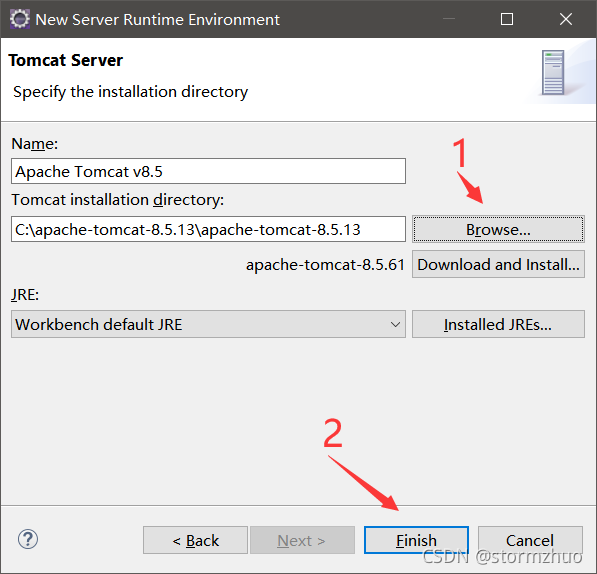The width and height of the screenshot is (597, 574).
Task: Minimize the dialog window
Action: [449, 19]
